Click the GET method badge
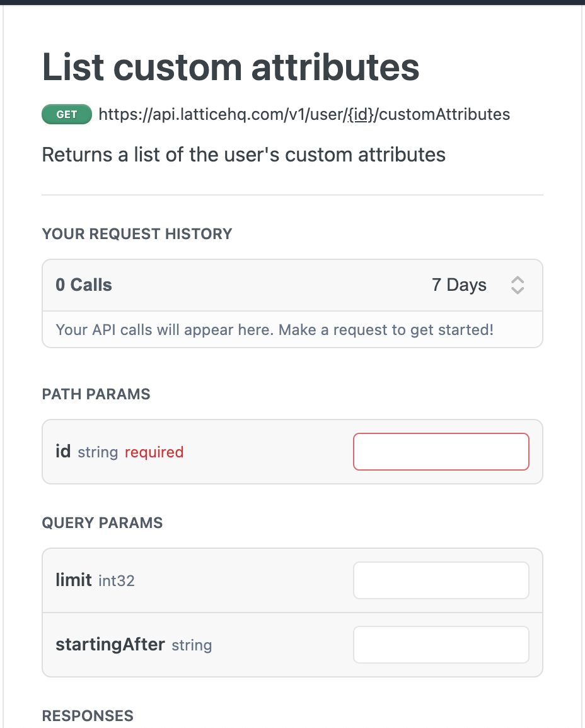Image resolution: width=585 pixels, height=728 pixels. coord(66,114)
